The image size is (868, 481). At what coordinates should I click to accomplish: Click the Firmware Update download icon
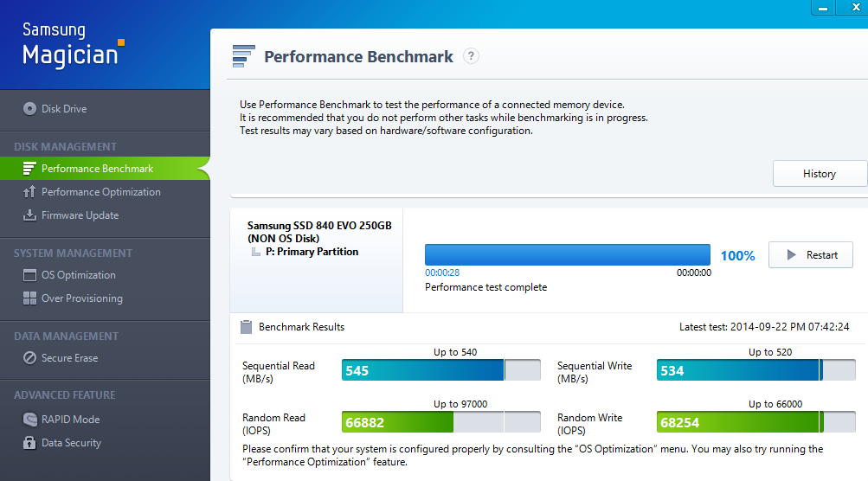coord(29,215)
